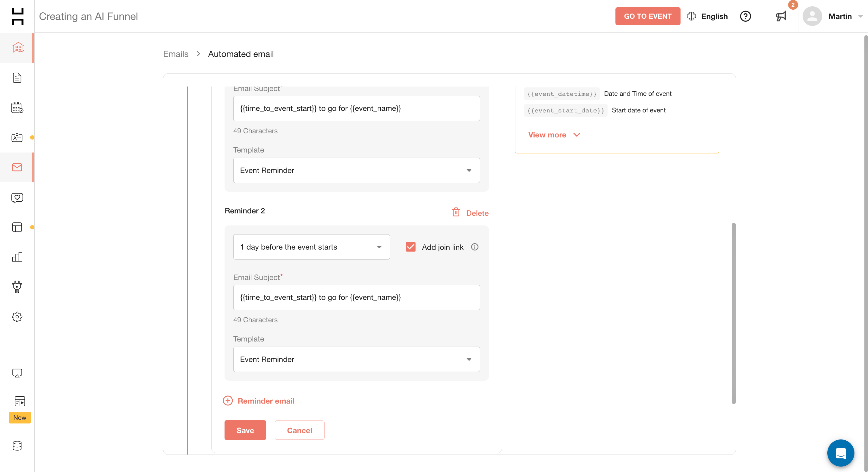Image resolution: width=868 pixels, height=472 pixels.
Task: Click the notification badge showing 2
Action: [793, 5]
